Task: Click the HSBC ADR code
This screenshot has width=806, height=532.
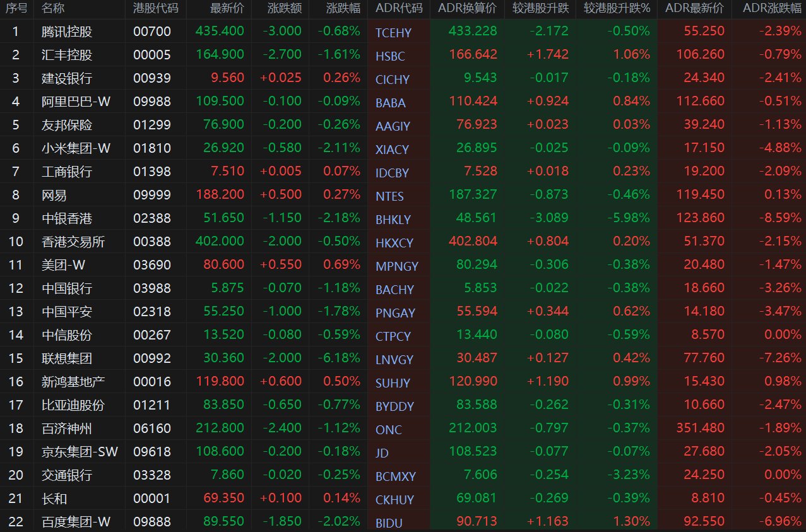Action: click(390, 56)
